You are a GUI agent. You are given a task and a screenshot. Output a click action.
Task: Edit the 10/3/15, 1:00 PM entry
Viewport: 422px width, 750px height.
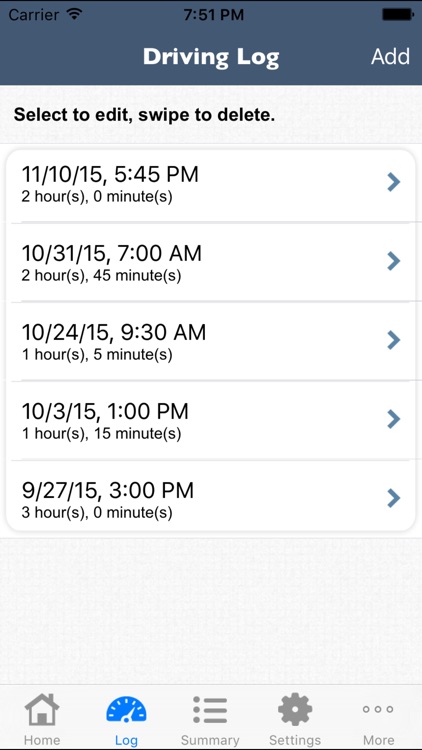211,420
